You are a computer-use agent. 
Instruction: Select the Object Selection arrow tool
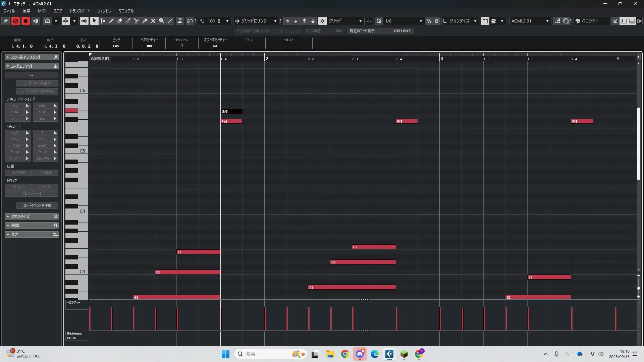(x=94, y=21)
